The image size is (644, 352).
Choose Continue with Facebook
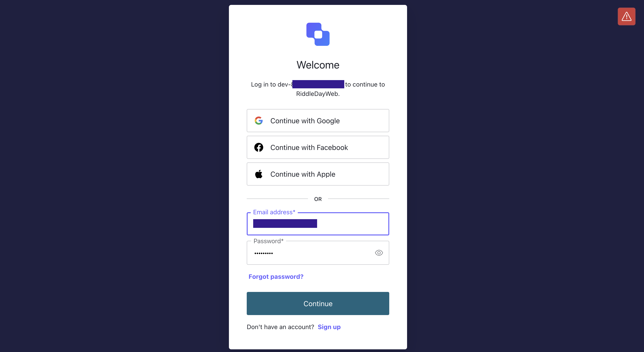(x=318, y=147)
